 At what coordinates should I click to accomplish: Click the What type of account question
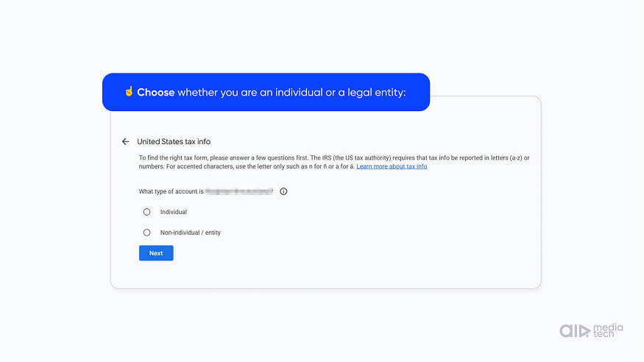tap(206, 191)
